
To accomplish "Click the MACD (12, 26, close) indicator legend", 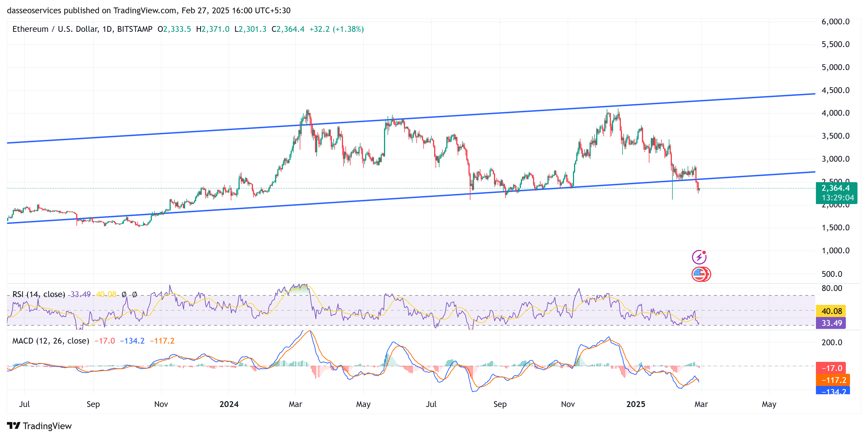I will click(x=50, y=341).
